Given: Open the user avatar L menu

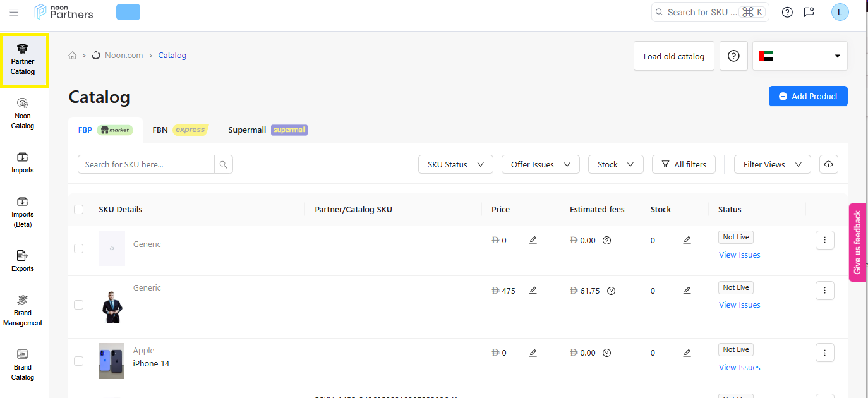Looking at the screenshot, I should click(840, 12).
